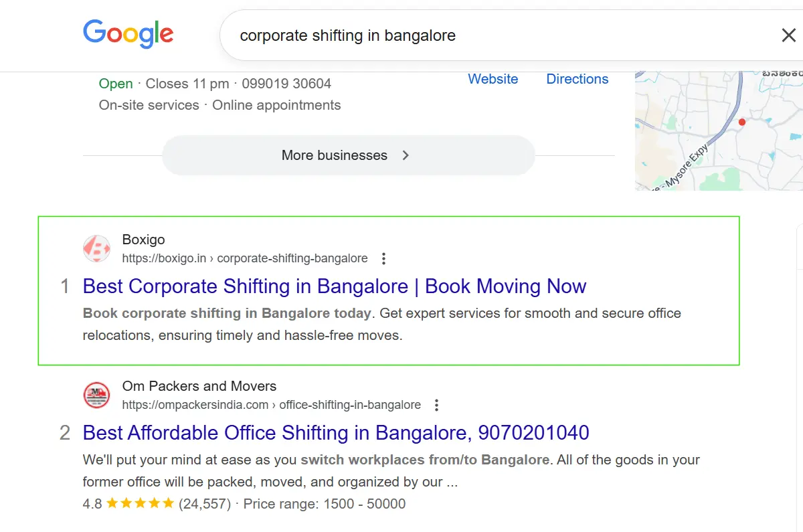Click the Boxigo site name

tap(143, 240)
